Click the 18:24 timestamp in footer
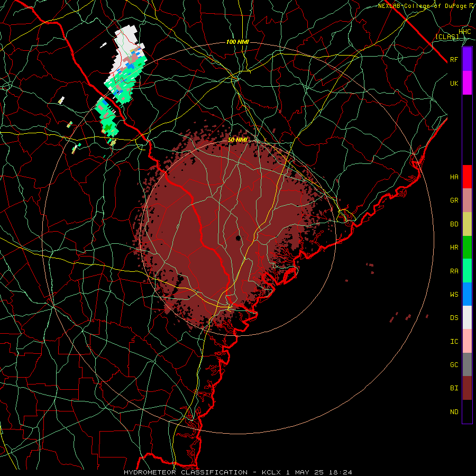The height and width of the screenshot is (476, 476). click(x=342, y=472)
